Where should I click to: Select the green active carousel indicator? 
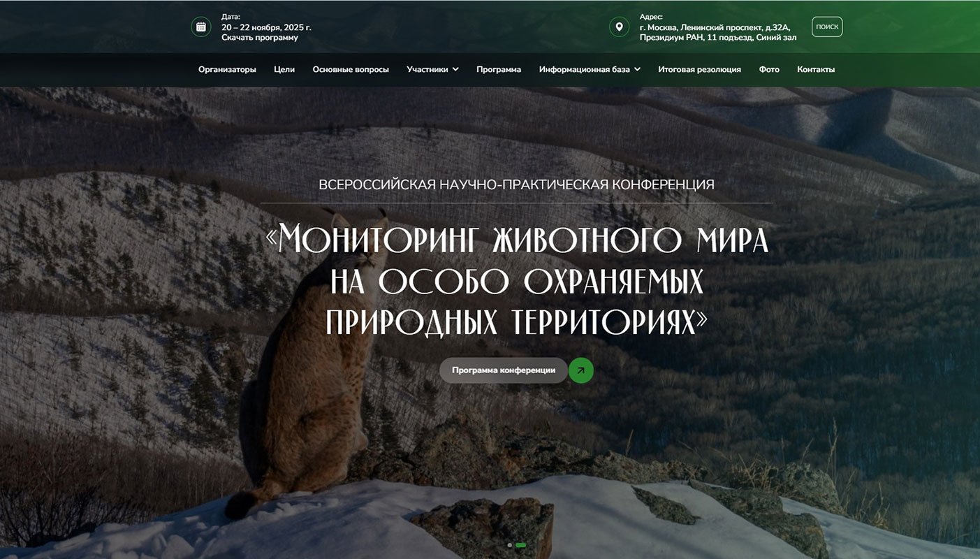(520, 544)
